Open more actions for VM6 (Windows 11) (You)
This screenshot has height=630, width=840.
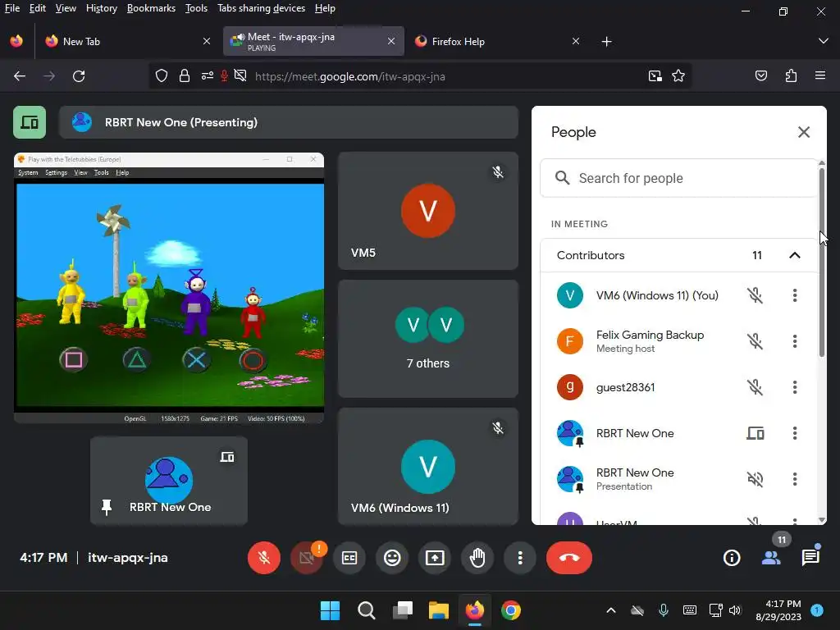pyautogui.click(x=795, y=295)
